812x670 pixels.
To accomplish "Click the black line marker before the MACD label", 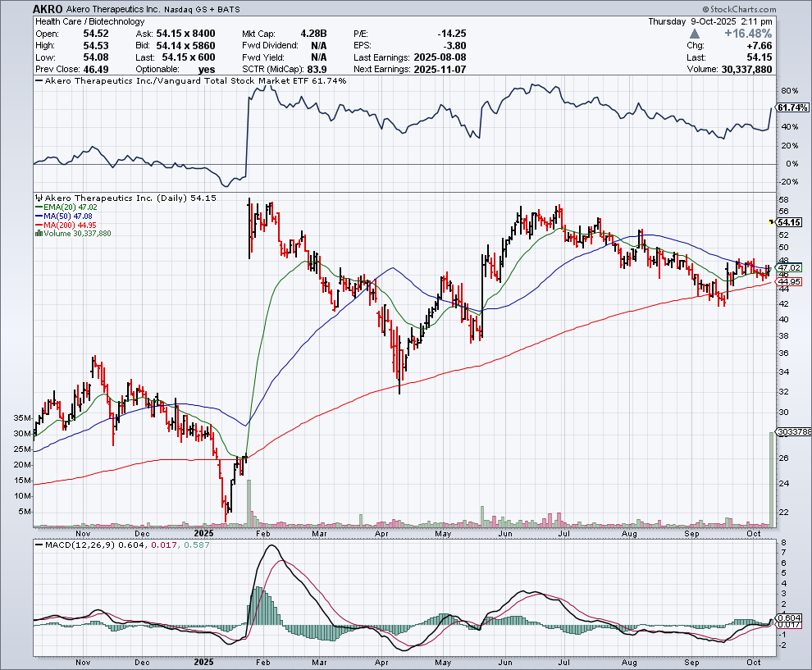I will coord(37,545).
